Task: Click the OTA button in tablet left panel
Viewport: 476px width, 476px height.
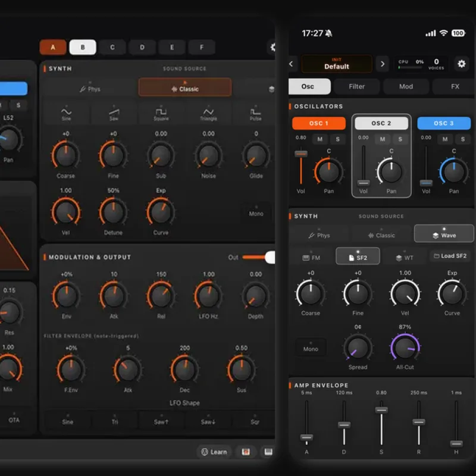Action: 14,418
